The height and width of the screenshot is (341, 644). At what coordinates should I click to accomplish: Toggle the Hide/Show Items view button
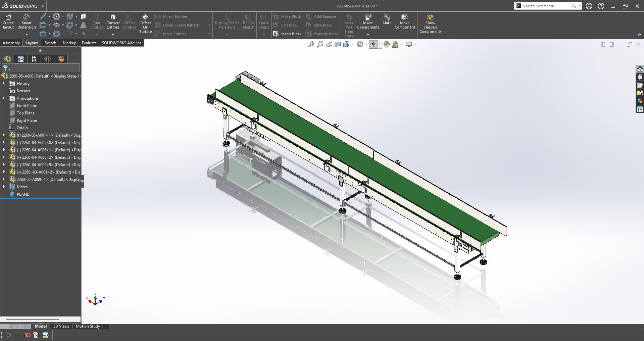click(x=373, y=44)
